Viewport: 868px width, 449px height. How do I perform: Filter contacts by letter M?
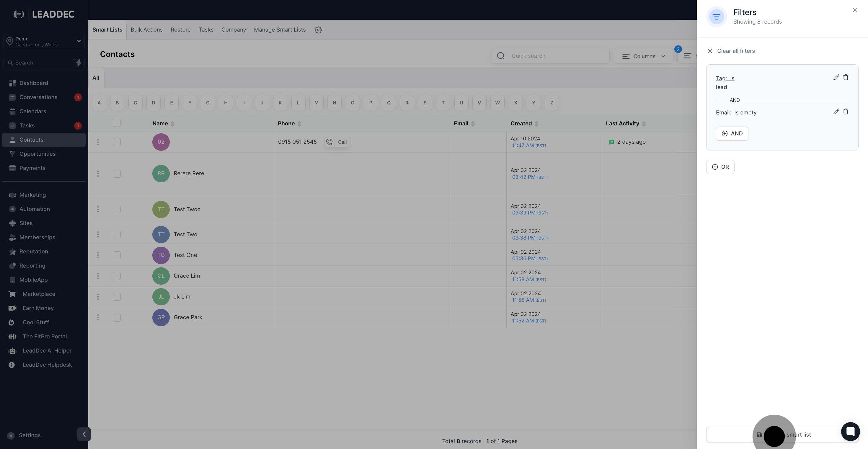click(316, 103)
